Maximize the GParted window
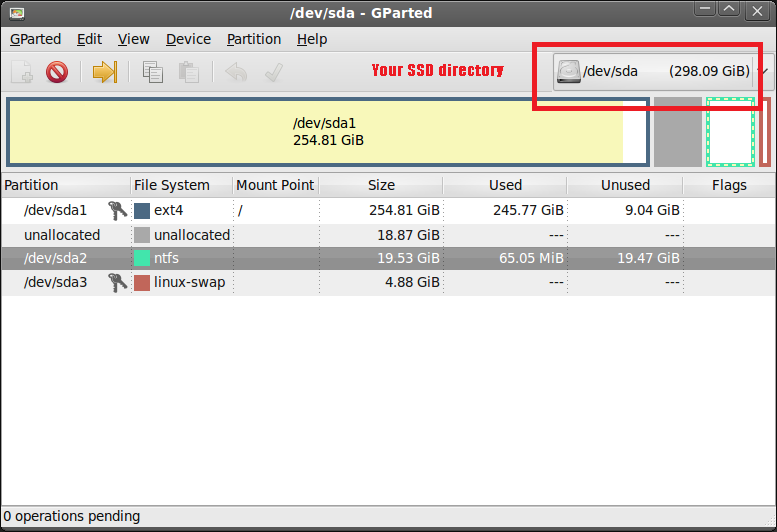Screen dimensions: 777x532 pyautogui.click(x=729, y=9)
